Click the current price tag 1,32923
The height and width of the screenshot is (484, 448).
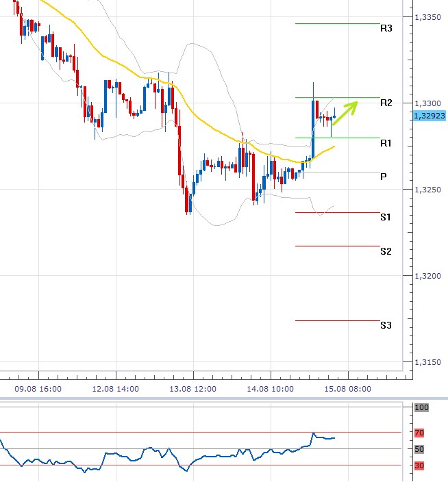pos(430,116)
